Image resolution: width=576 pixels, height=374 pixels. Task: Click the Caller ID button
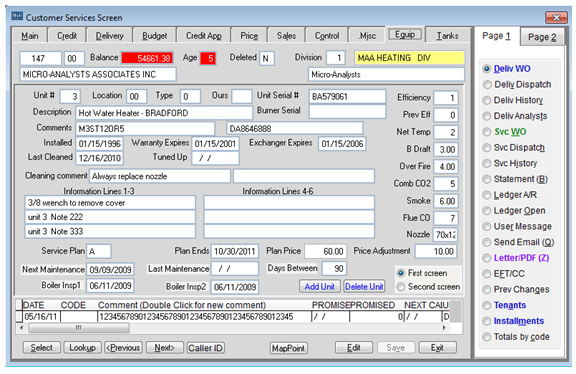(x=205, y=348)
